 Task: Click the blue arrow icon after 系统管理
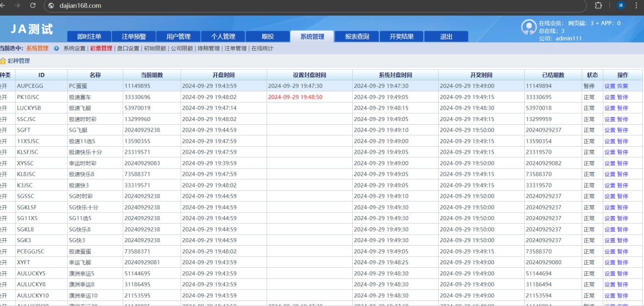coord(56,49)
